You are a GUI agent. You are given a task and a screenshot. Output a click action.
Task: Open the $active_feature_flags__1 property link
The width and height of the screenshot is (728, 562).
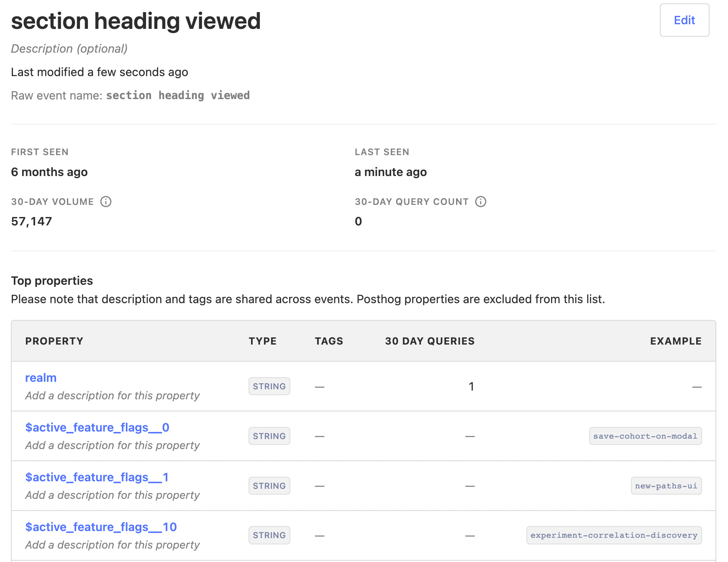click(x=97, y=477)
